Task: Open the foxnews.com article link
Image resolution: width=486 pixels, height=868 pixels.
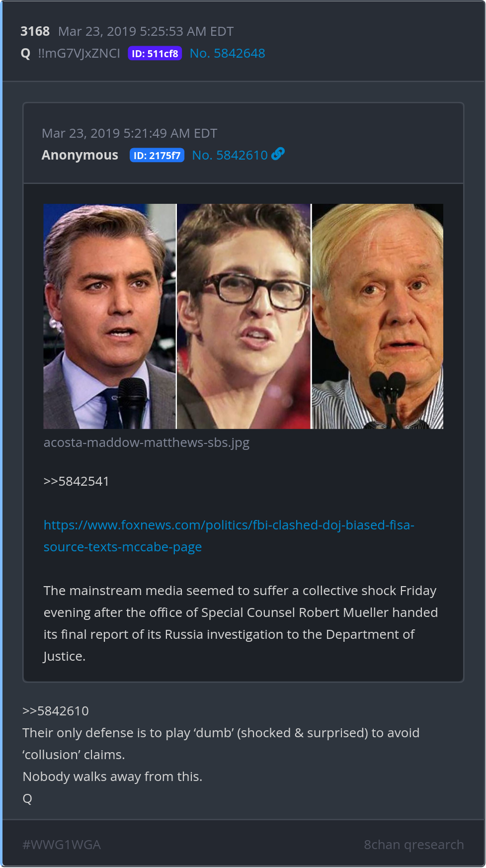Action: [229, 536]
